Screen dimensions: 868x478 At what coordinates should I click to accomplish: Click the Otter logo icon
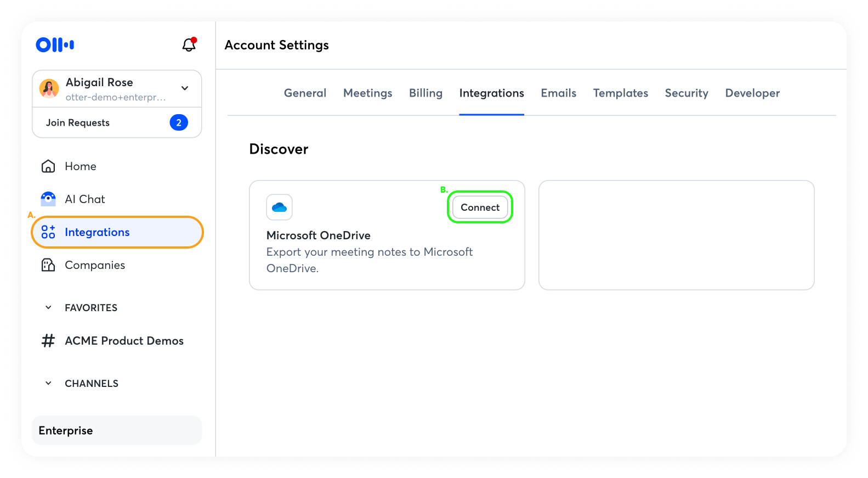tap(55, 44)
